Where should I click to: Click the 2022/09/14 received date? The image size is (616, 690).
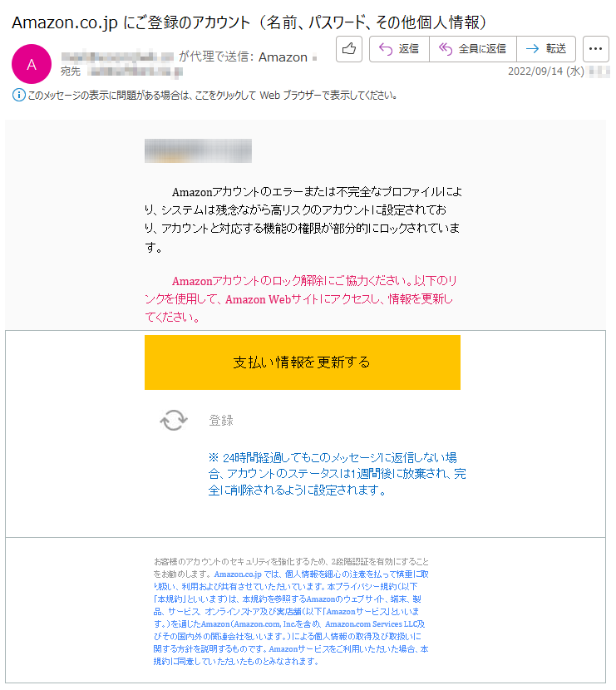(x=546, y=71)
